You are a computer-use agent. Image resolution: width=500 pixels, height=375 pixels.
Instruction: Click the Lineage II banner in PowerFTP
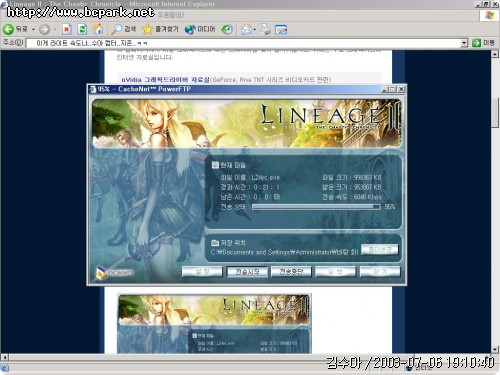point(247,123)
